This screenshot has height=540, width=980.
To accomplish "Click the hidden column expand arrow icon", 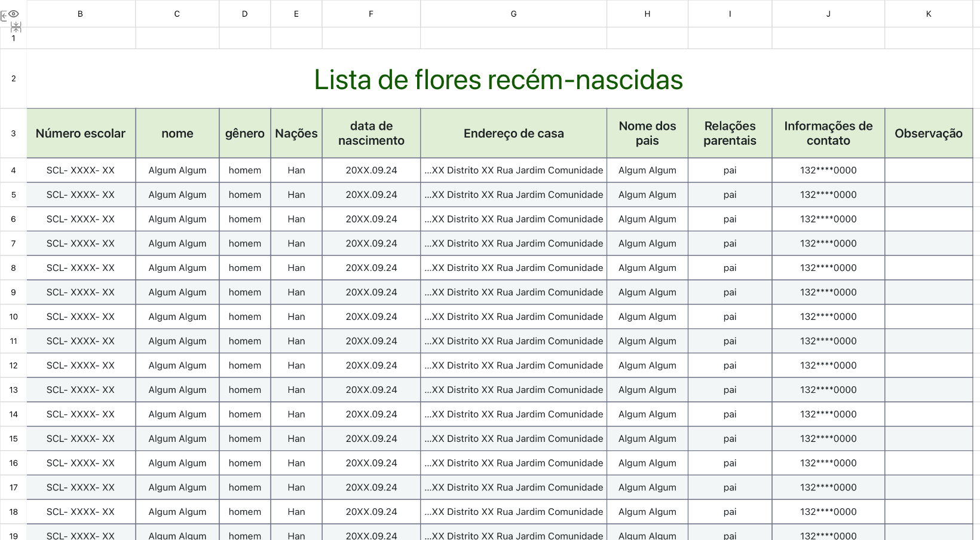I will [4, 16].
